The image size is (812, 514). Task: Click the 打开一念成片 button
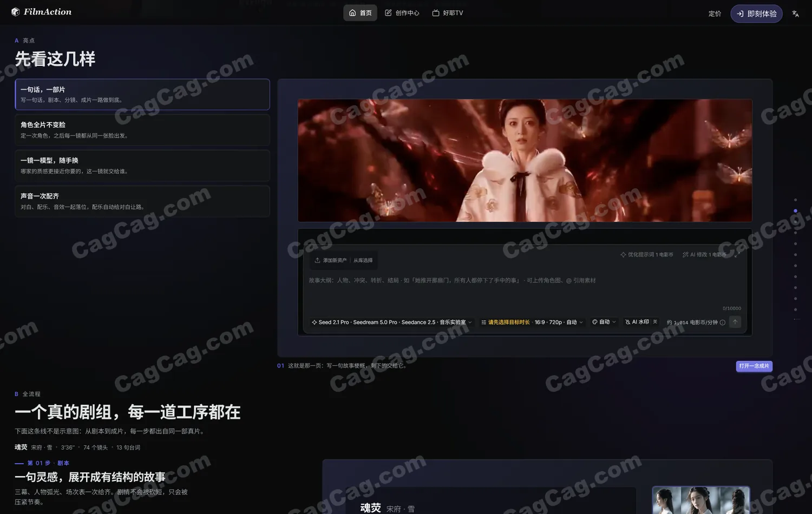[x=754, y=366]
